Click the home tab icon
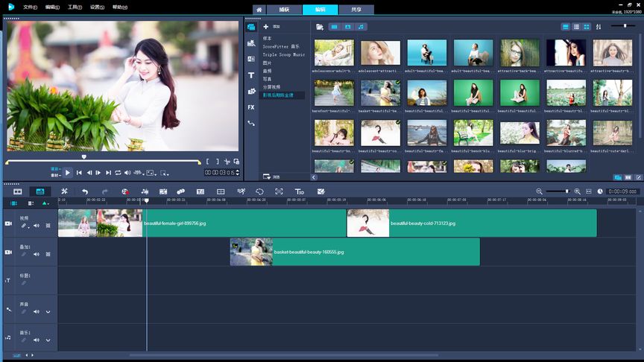The height and width of the screenshot is (362, 644). 259,10
